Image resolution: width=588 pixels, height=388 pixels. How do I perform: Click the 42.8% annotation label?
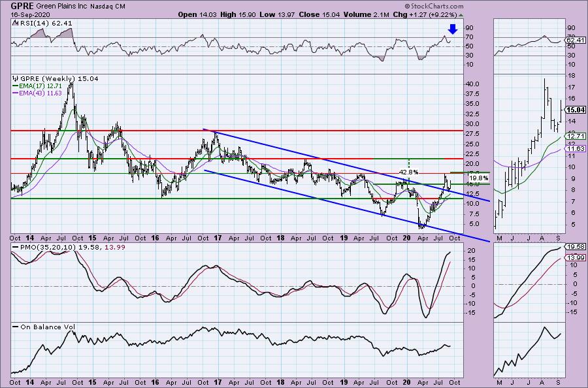pyautogui.click(x=408, y=172)
